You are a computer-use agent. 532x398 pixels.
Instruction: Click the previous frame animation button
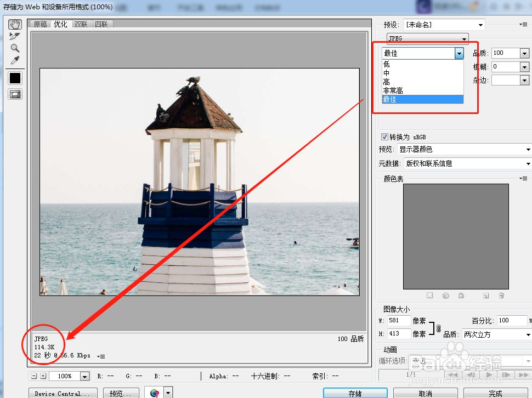470,374
